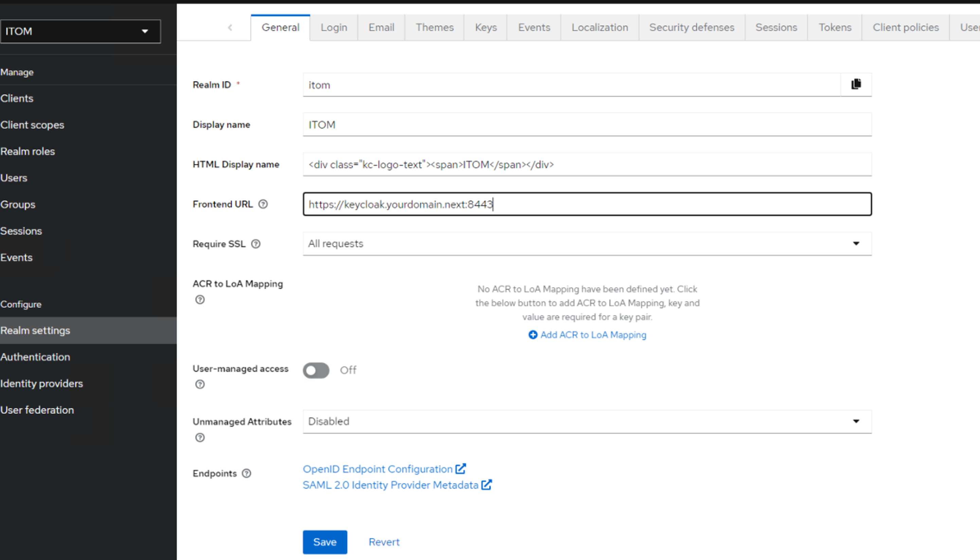Expand the Unmanaged Attributes dropdown
Viewport: 980px width, 560px height.
pyautogui.click(x=856, y=422)
